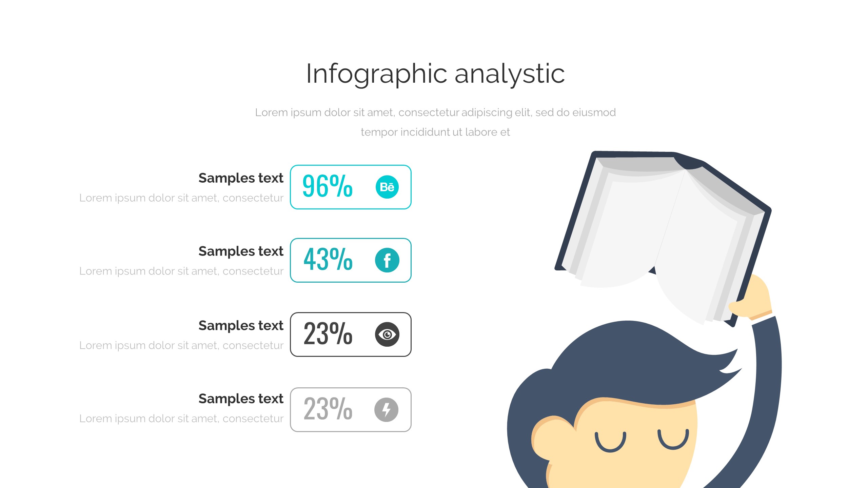Screen dimensions: 868x488
Task: Click the Behance icon in the 96% box
Action: pos(387,187)
